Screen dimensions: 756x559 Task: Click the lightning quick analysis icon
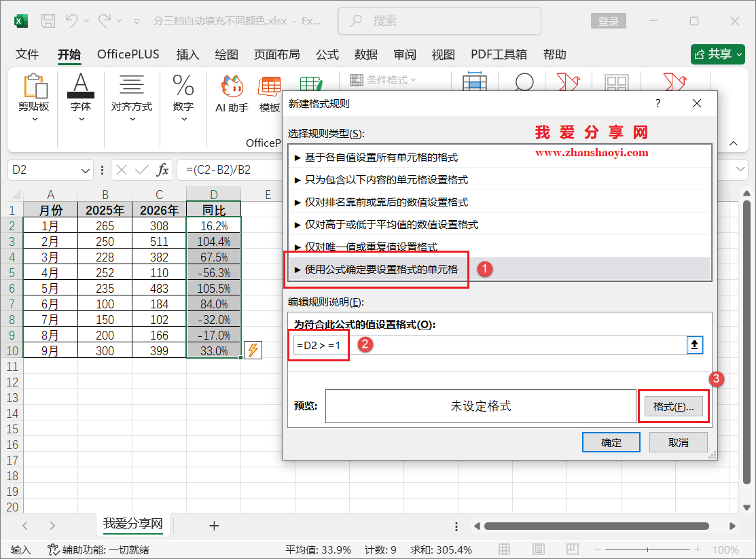click(253, 350)
